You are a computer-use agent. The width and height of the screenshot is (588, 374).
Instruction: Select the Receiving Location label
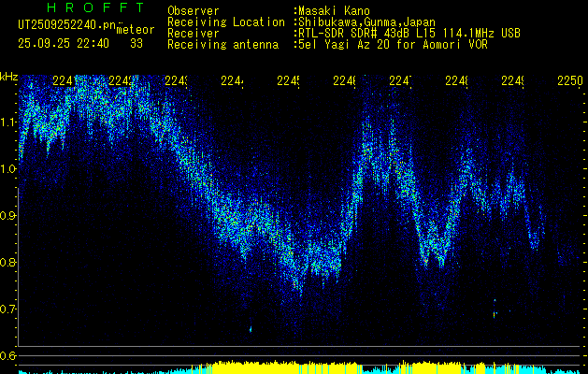[x=226, y=22]
